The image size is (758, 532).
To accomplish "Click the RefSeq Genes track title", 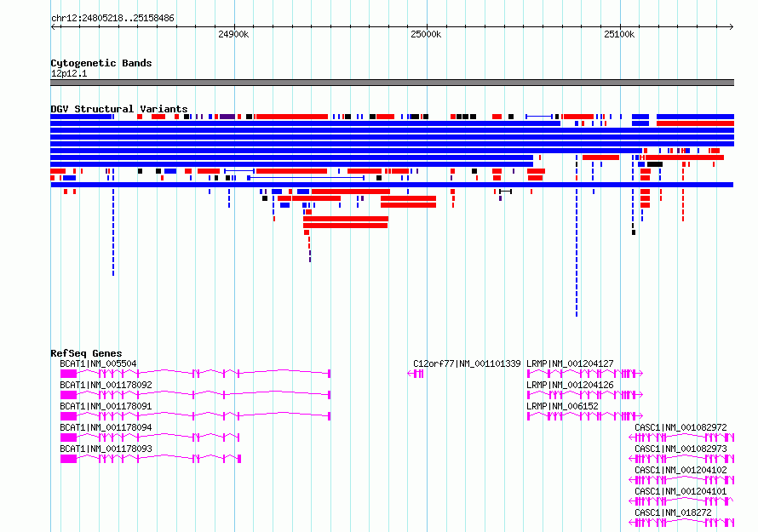I will [x=86, y=353].
